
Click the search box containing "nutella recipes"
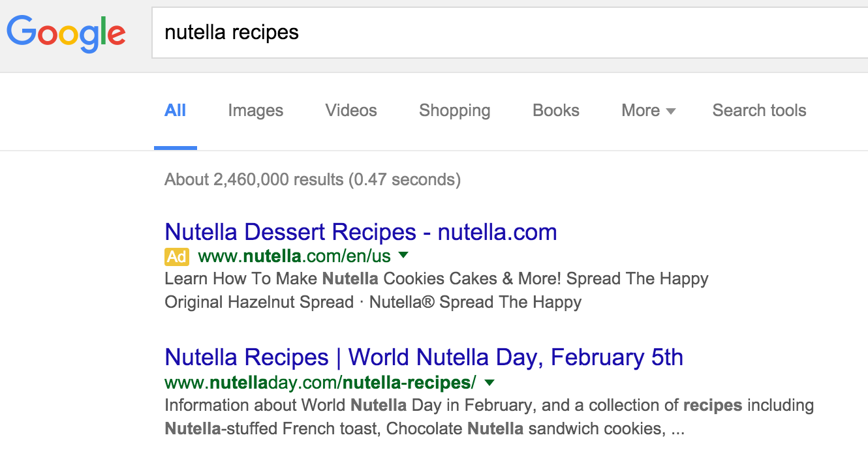point(509,33)
